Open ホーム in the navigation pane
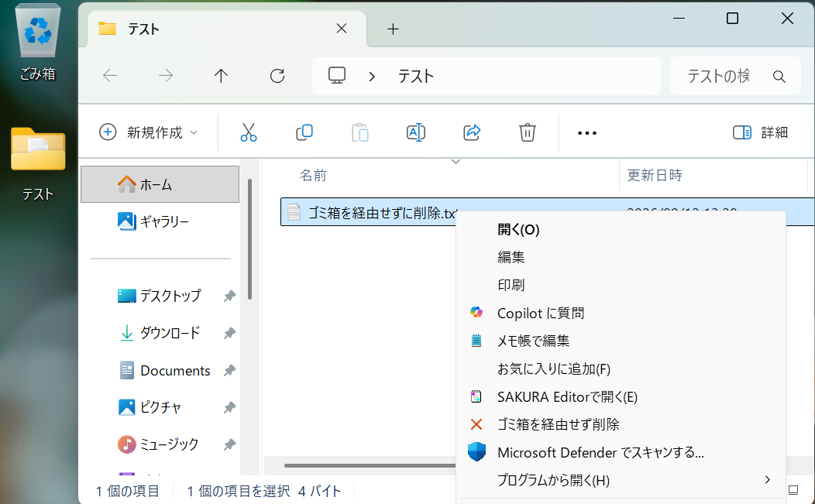The height and width of the screenshot is (504, 815). coord(160,184)
